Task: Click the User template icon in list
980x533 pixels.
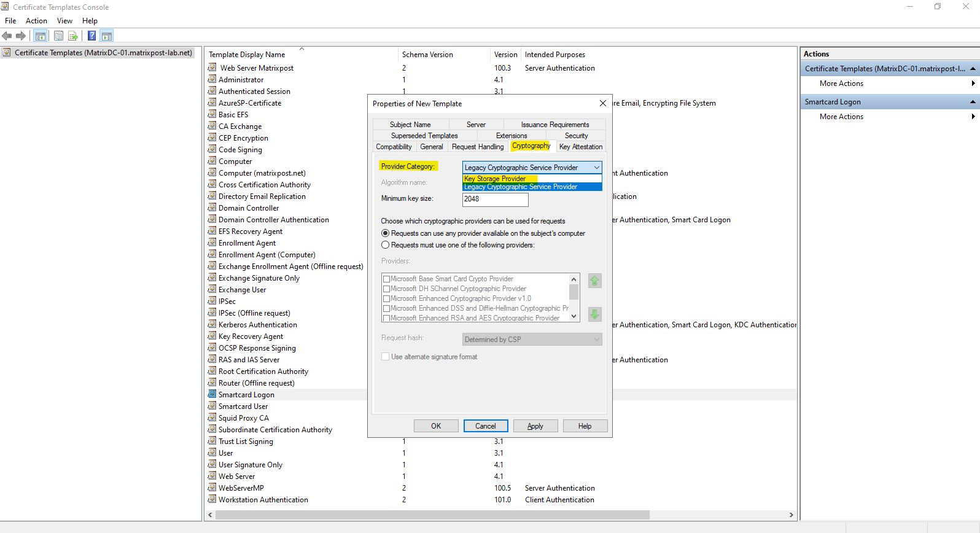Action: 212,453
